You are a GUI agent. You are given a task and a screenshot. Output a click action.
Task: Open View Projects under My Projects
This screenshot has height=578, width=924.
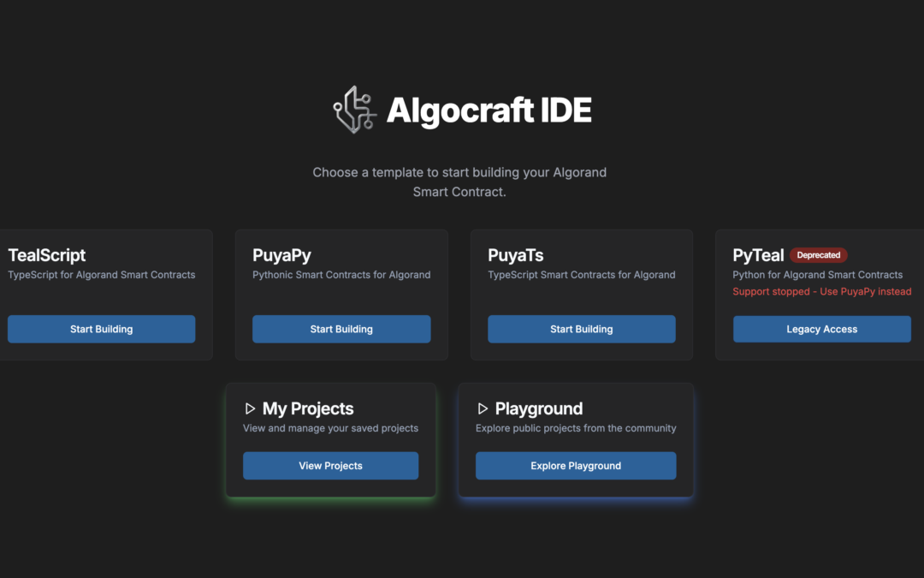pos(330,465)
